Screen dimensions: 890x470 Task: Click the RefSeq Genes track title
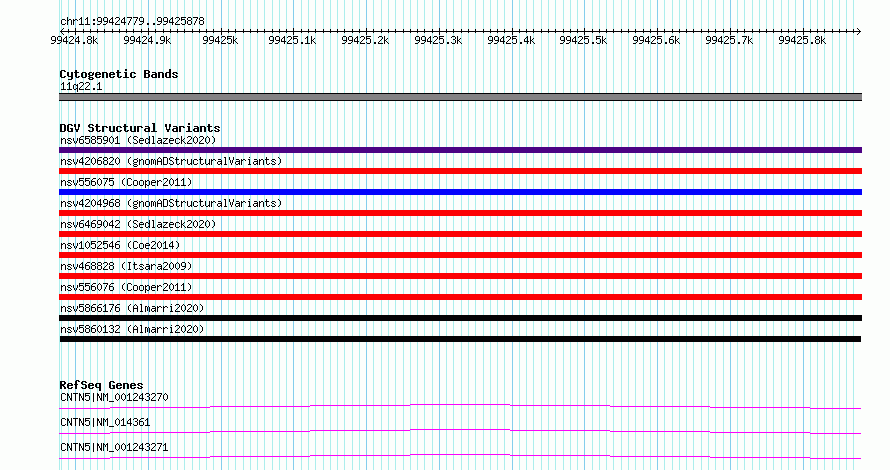click(102, 385)
